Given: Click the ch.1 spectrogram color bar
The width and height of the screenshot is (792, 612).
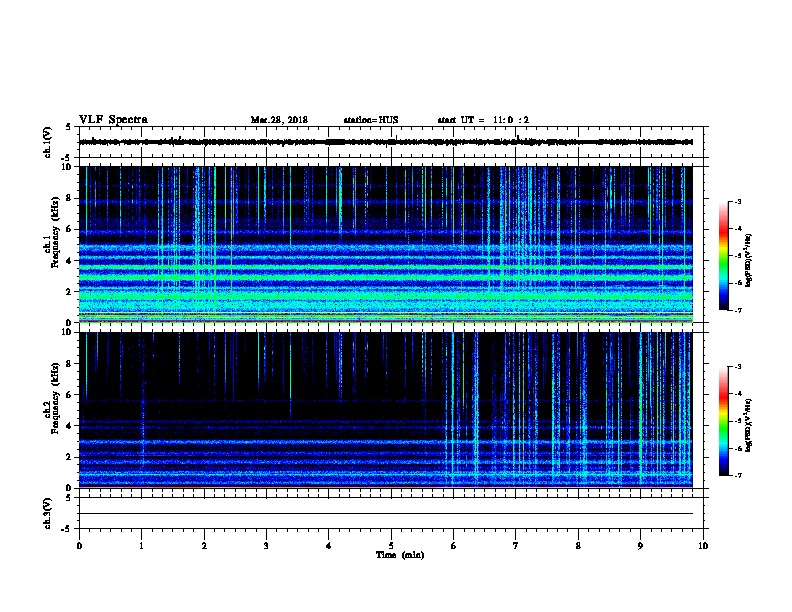Looking at the screenshot, I should 723,256.
